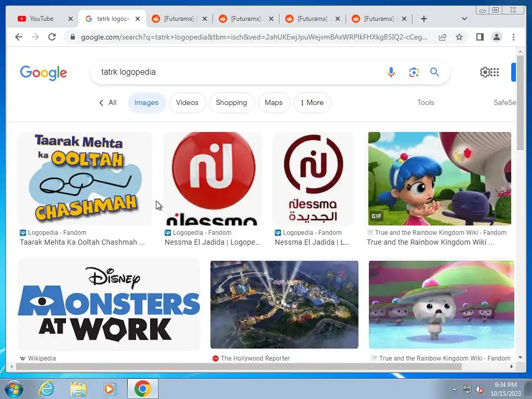Click the blue search magnifier
The height and width of the screenshot is (399, 532).
[435, 72]
